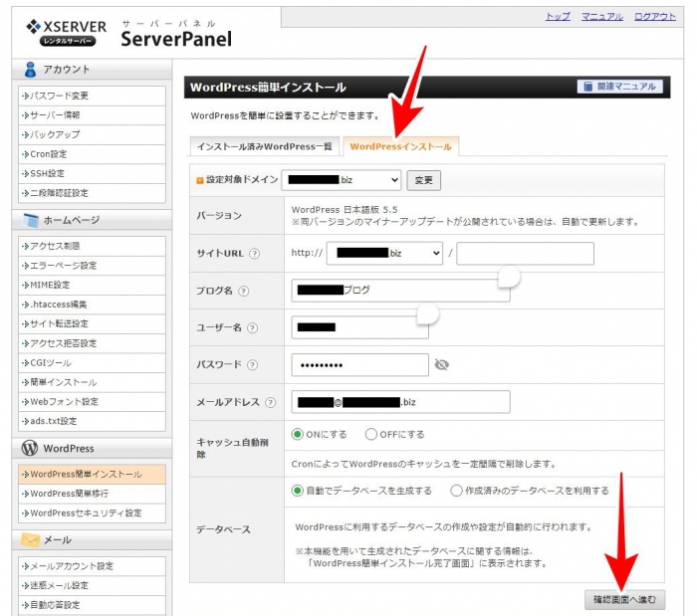Image resolution: width=697 pixels, height=616 pixels.
Task: Click help icon next to ブログ名
Action: point(244,291)
